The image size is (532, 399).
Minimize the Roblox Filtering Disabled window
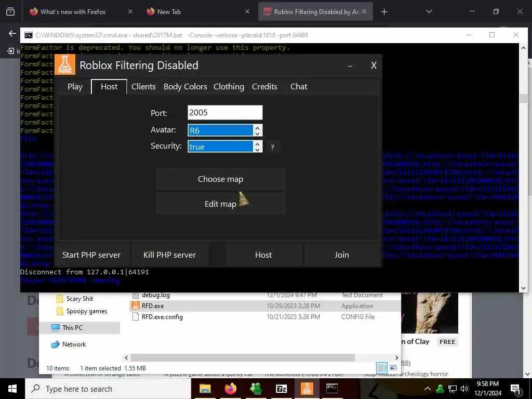pyautogui.click(x=350, y=65)
